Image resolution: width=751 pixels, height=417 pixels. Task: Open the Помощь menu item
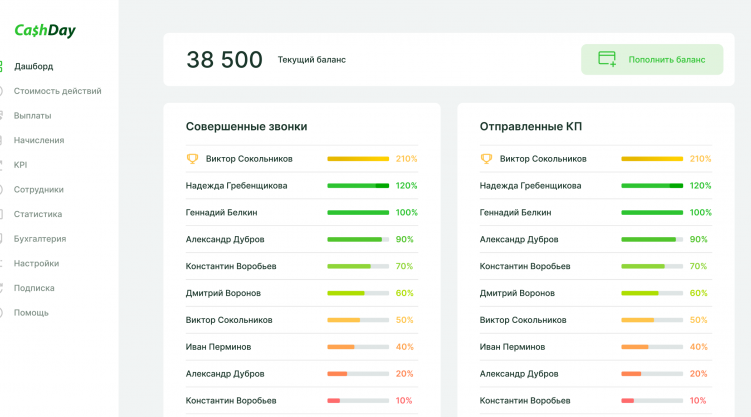point(31,312)
